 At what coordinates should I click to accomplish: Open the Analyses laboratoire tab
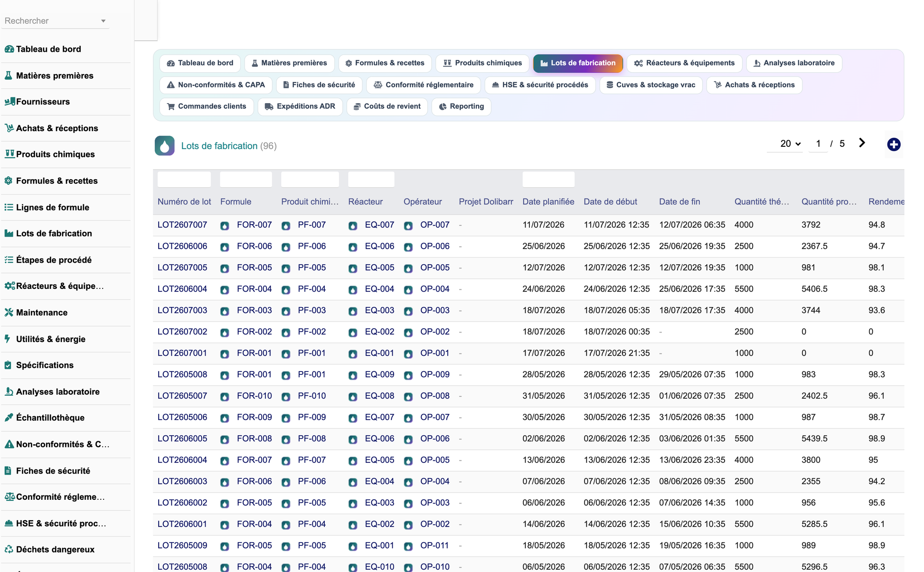pos(794,63)
